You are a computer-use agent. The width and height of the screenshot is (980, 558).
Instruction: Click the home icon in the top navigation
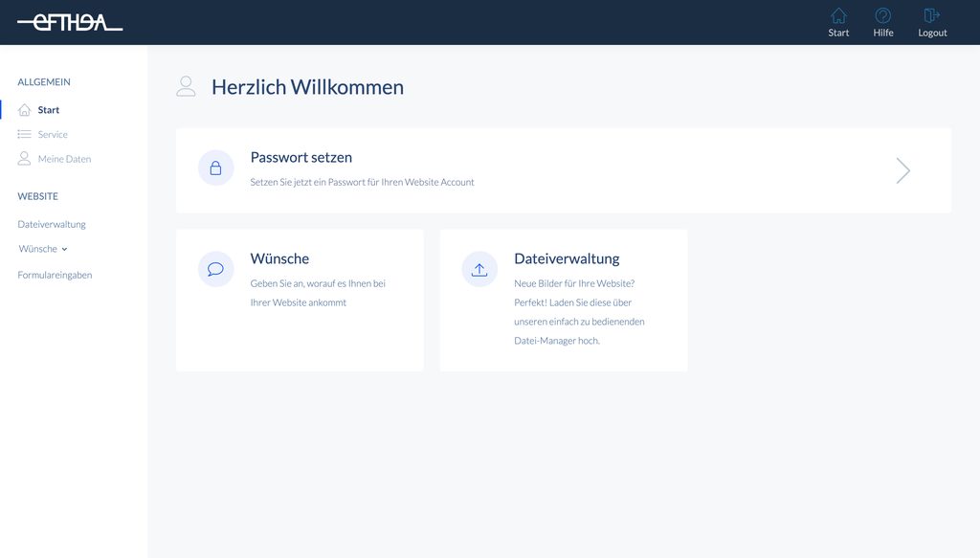click(838, 15)
